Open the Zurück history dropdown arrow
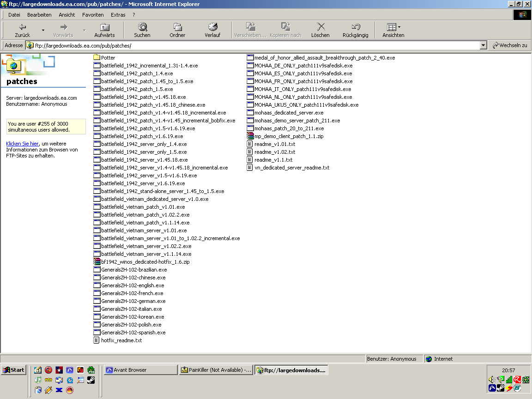The height and width of the screenshot is (399, 532). coord(43,30)
